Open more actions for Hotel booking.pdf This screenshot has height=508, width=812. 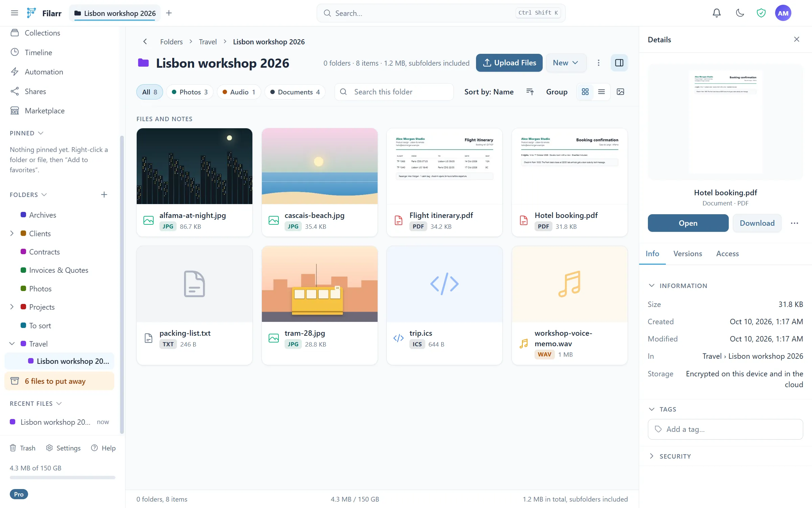[794, 223]
